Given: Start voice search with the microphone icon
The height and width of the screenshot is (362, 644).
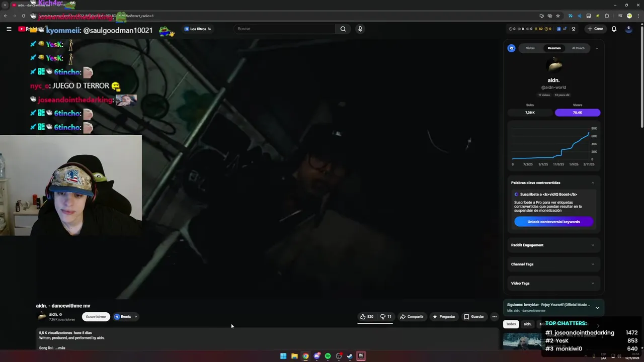Looking at the screenshot, I should [360, 29].
